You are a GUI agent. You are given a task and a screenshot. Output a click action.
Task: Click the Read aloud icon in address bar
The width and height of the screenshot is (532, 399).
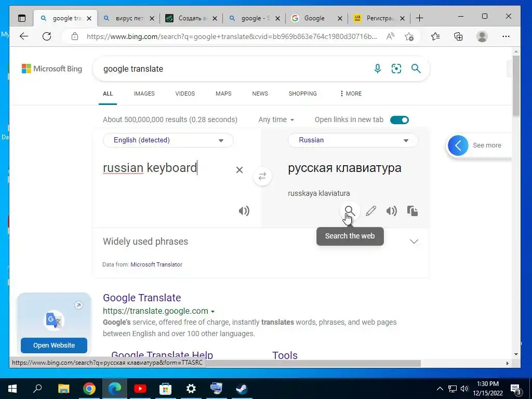(x=391, y=36)
